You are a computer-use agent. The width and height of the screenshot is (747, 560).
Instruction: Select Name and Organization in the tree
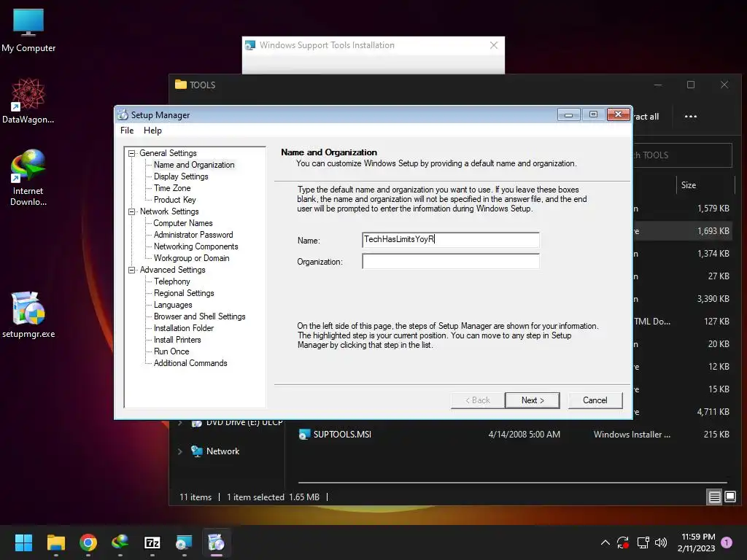[x=194, y=165]
